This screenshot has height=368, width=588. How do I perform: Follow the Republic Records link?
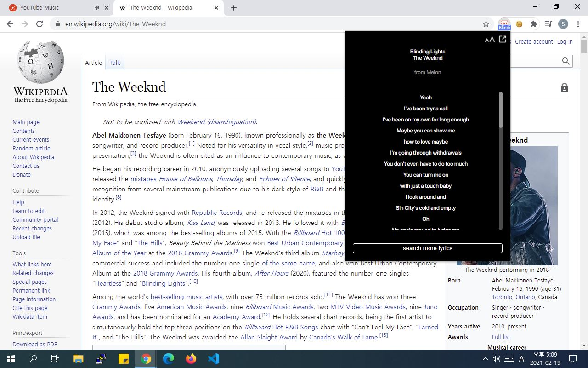point(217,213)
